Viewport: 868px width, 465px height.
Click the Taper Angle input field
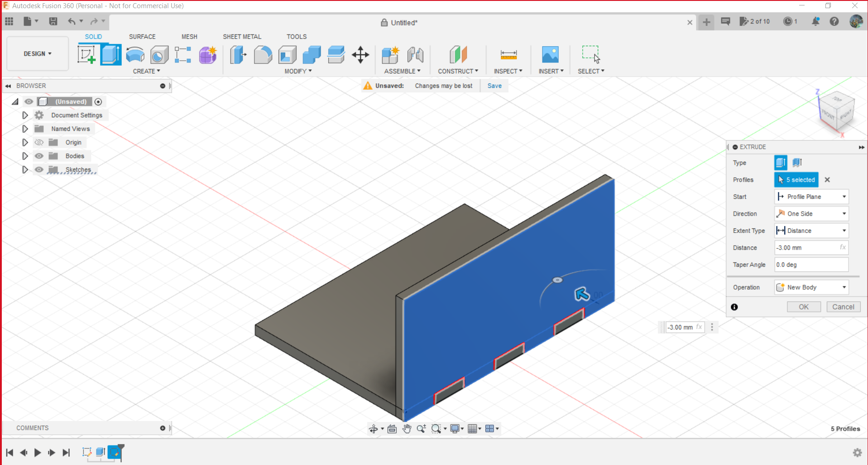tap(811, 265)
